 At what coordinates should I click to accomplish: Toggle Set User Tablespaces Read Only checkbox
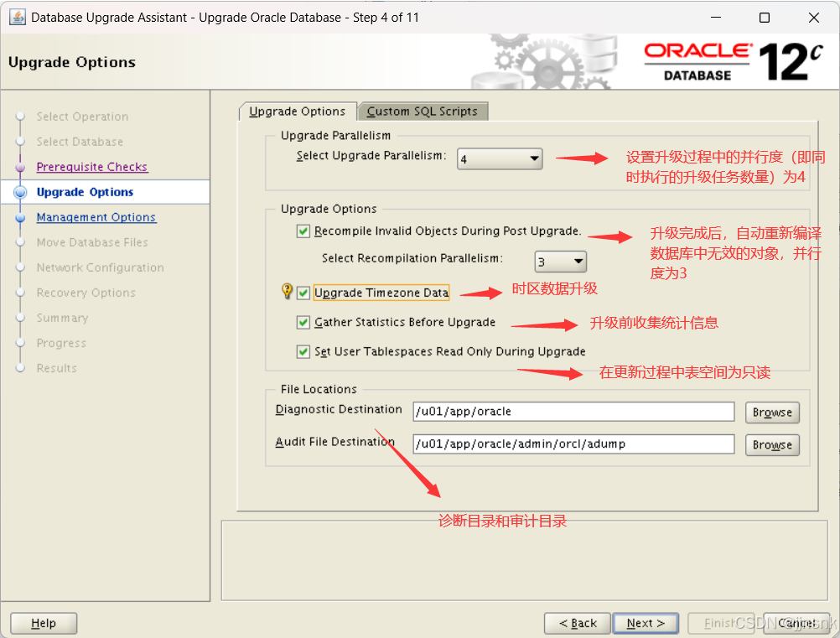(303, 351)
